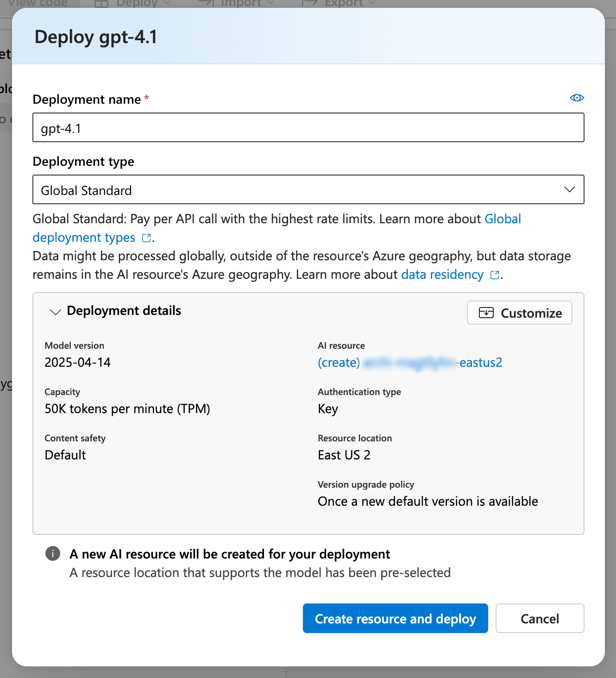Screen dimensions: 616x678
Task: Select Once a new default version is available
Action: point(428,502)
